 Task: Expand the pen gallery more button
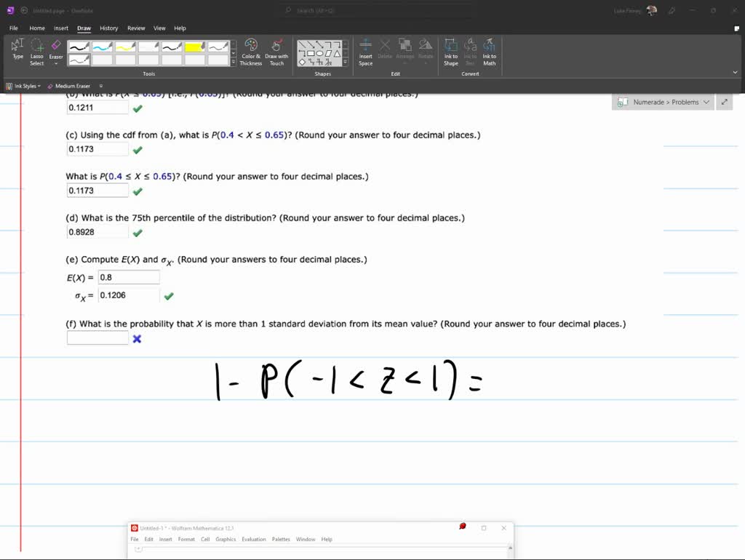click(234, 63)
